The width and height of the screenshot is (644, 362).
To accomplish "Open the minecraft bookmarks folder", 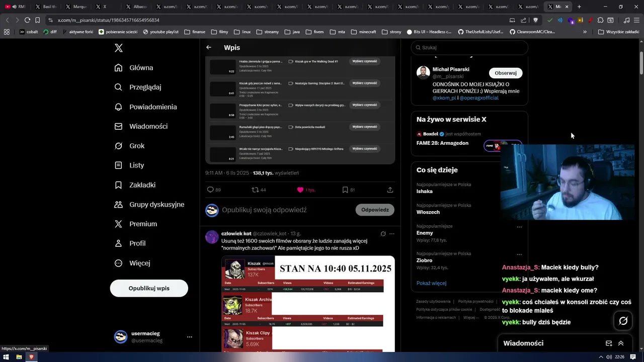I will click(x=363, y=32).
